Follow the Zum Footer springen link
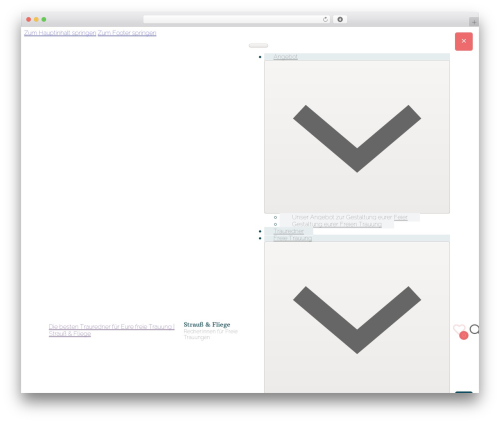 click(x=127, y=33)
